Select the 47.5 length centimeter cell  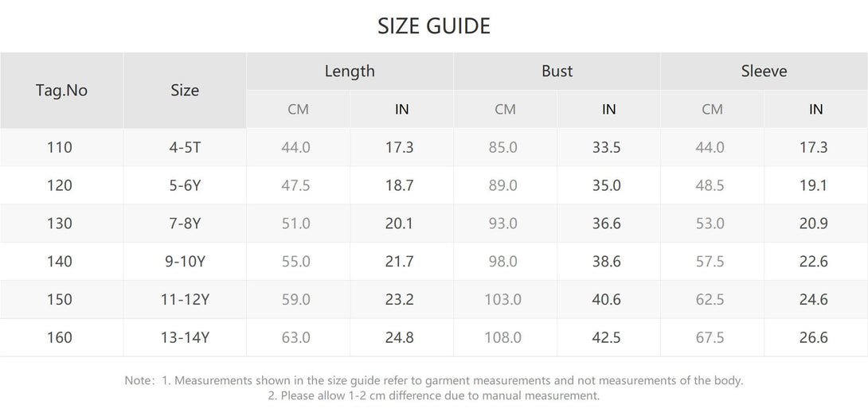[296, 185]
